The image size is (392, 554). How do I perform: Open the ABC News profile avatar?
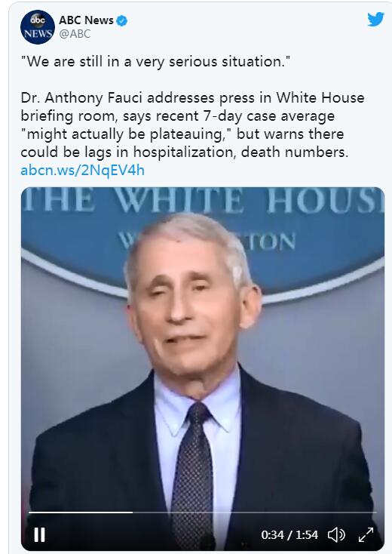pos(38,27)
